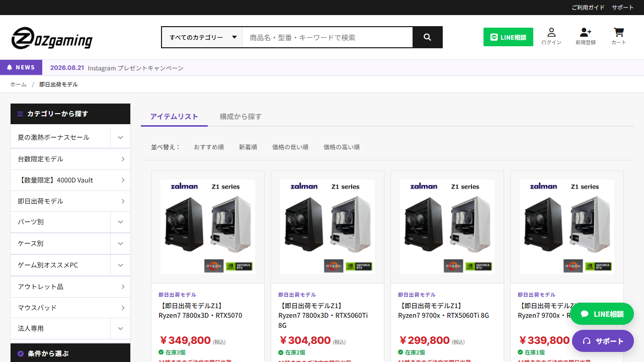Open the 台数限定モデル category
The image size is (644, 362).
(70, 159)
